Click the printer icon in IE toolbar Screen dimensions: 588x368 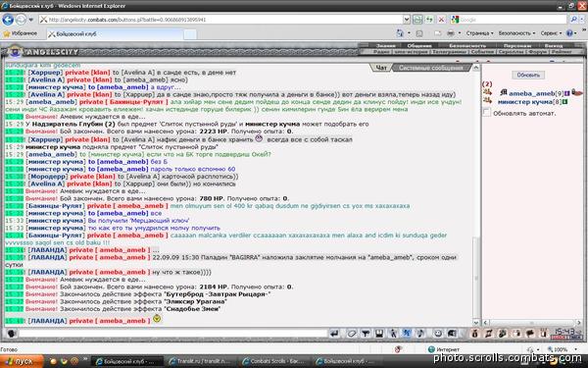(x=451, y=33)
